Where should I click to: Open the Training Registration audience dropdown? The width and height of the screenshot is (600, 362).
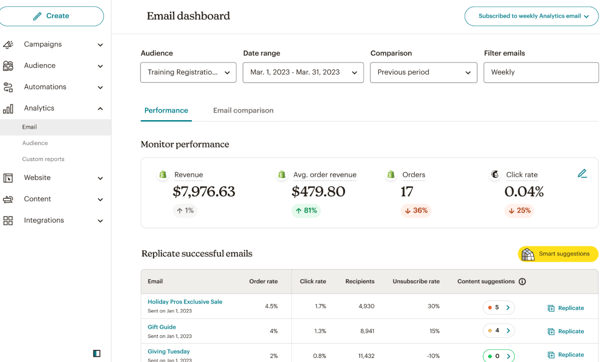click(x=188, y=72)
